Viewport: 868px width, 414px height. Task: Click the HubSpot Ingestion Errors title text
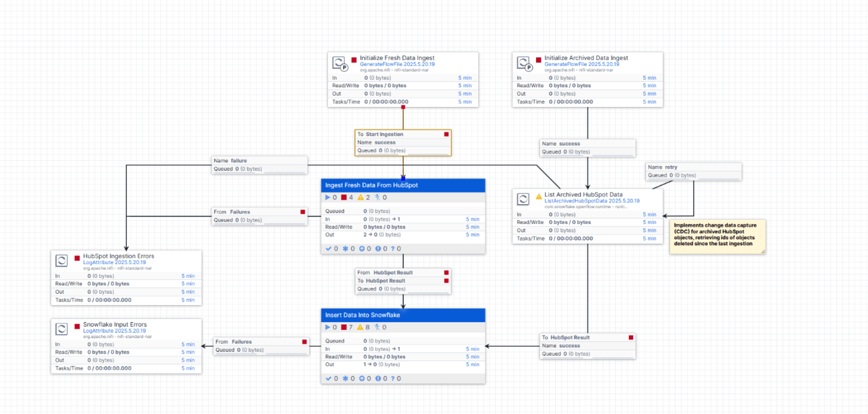(119, 256)
